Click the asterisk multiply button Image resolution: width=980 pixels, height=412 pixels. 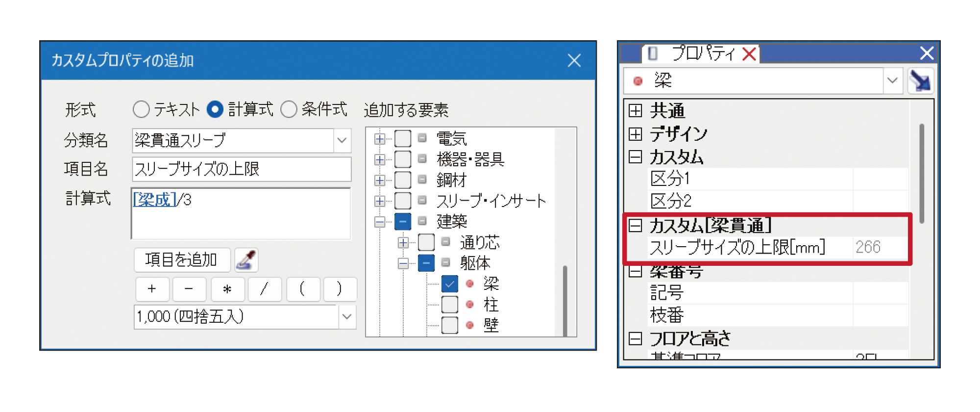coord(227,289)
